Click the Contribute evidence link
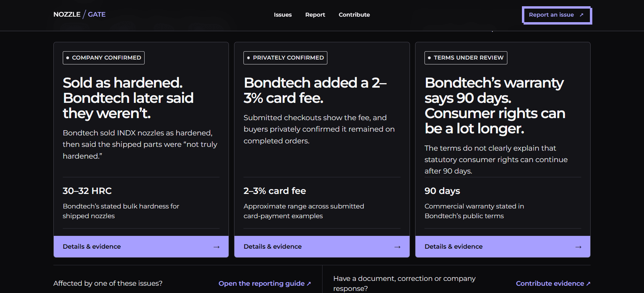Screen dimensions: 644x293 553,283
